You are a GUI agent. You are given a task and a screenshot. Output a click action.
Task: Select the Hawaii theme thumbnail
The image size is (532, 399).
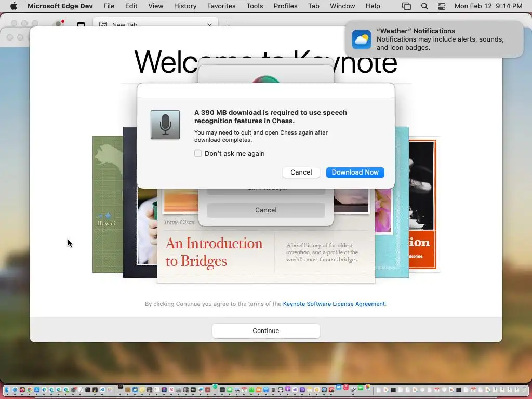coord(108,204)
